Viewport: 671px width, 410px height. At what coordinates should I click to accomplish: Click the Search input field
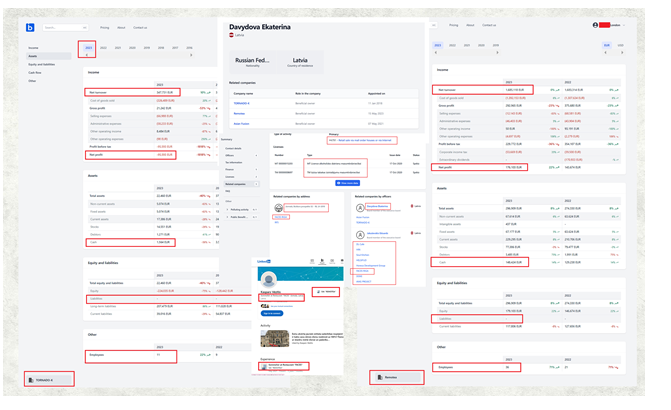(64, 28)
